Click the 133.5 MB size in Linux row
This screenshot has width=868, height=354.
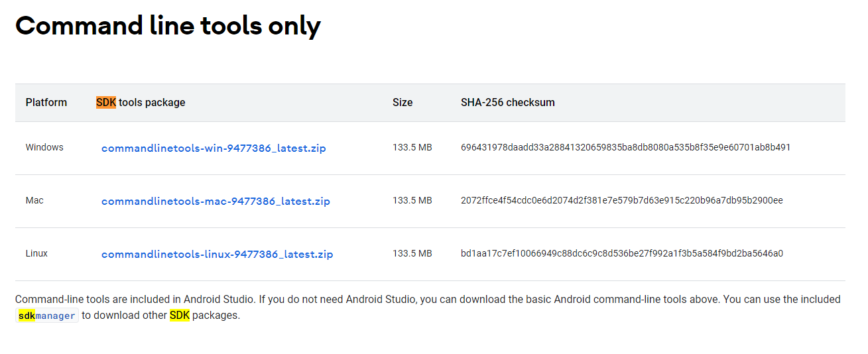(412, 254)
